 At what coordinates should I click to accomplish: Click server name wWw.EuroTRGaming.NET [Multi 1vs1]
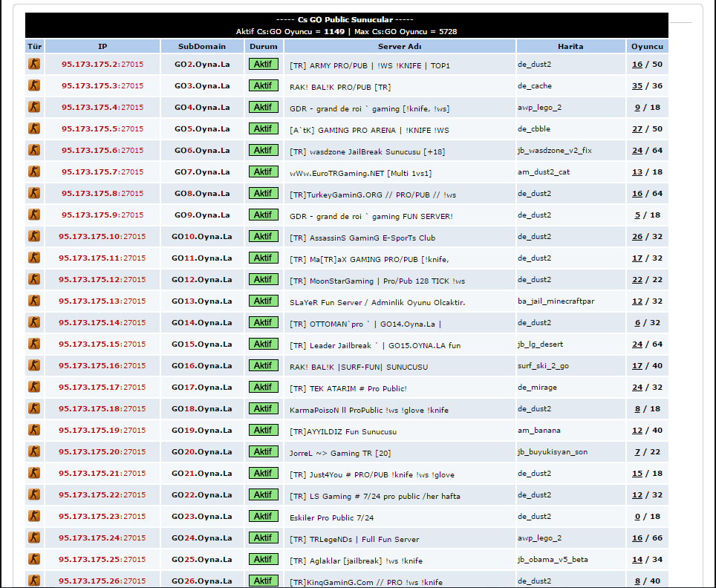pos(361,174)
